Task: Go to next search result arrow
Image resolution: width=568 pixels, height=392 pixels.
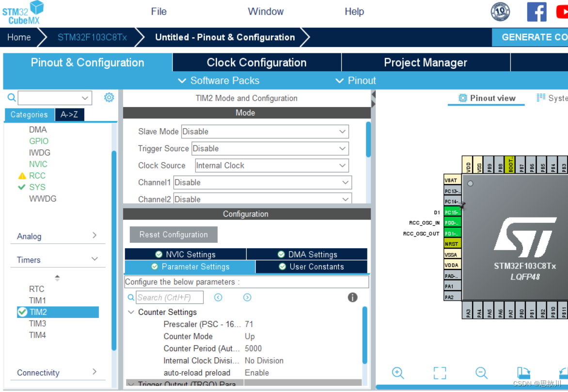Action: [247, 298]
